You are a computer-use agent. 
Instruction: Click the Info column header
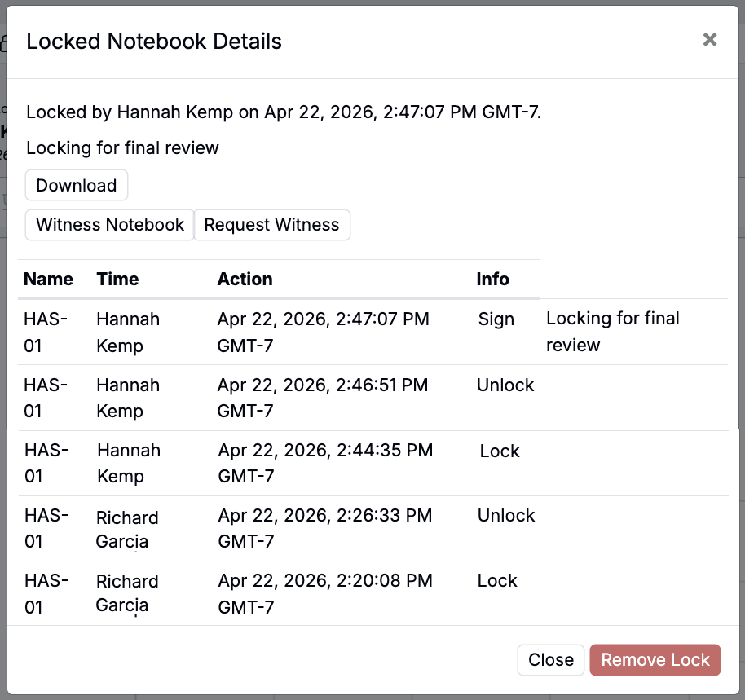tap(492, 280)
